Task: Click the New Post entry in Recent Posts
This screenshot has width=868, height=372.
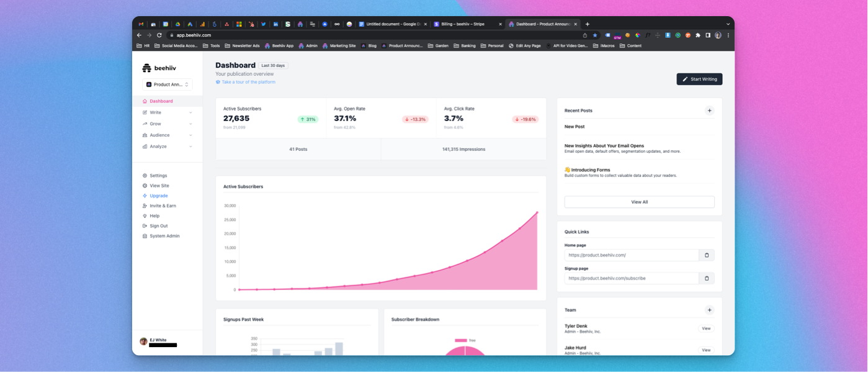Action: pos(575,127)
